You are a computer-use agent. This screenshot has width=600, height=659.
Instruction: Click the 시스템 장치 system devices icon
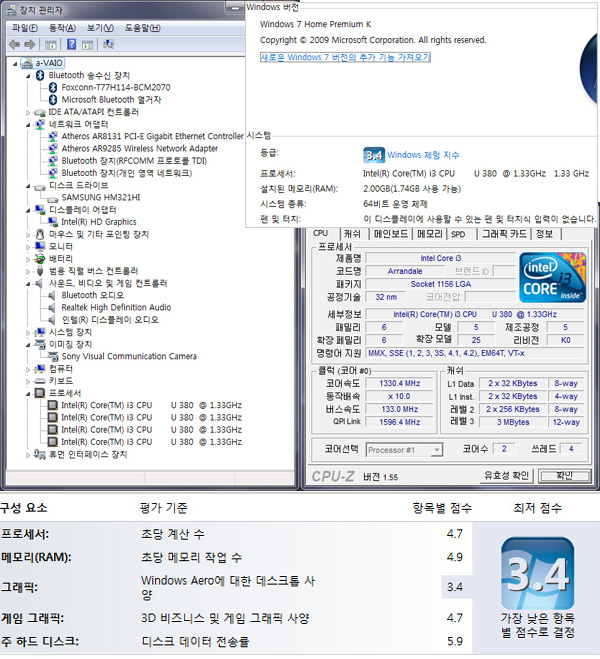pos(40,332)
